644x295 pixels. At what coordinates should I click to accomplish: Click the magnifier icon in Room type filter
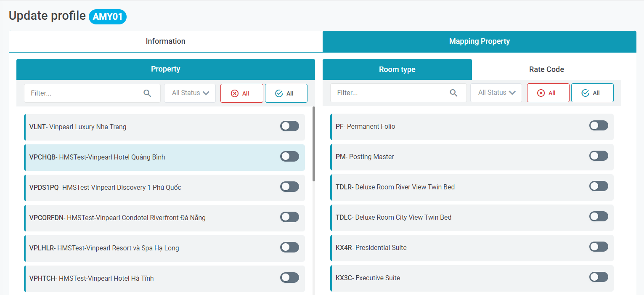453,93
